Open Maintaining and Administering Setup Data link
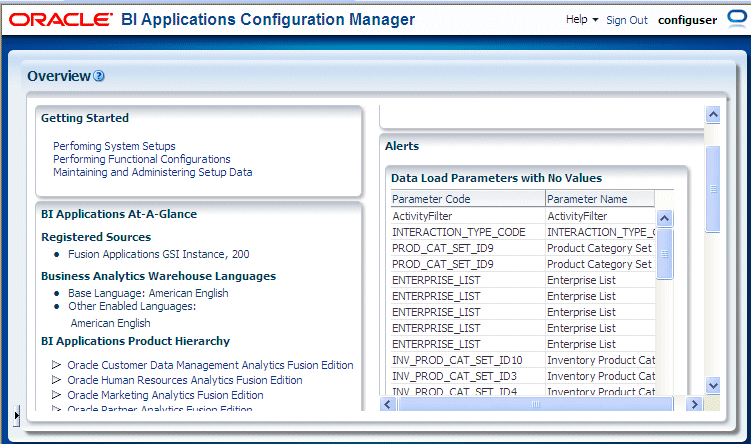The image size is (751, 444). [x=153, y=172]
